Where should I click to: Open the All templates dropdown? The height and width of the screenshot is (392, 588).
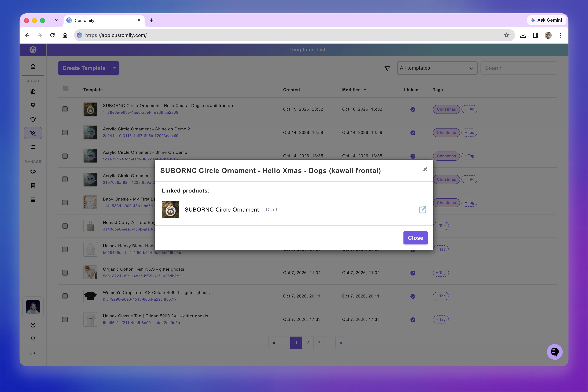point(437,68)
